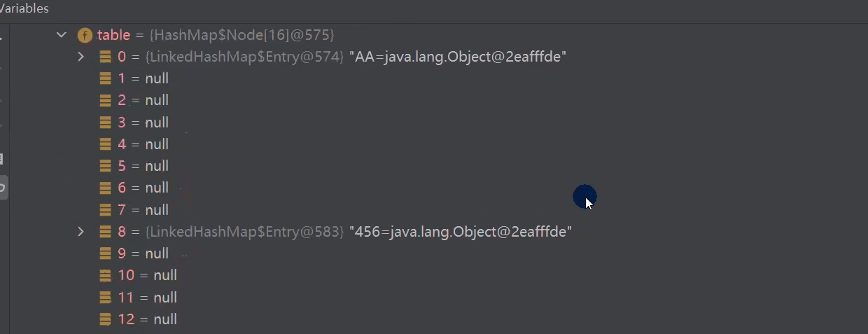
Task: Click the array element icon for index 1
Action: pos(106,78)
